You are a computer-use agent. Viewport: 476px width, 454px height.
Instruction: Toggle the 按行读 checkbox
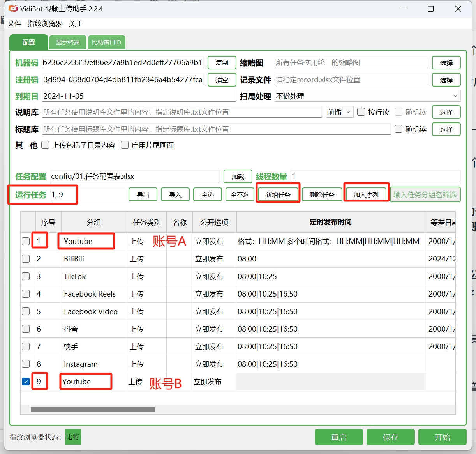(x=361, y=112)
